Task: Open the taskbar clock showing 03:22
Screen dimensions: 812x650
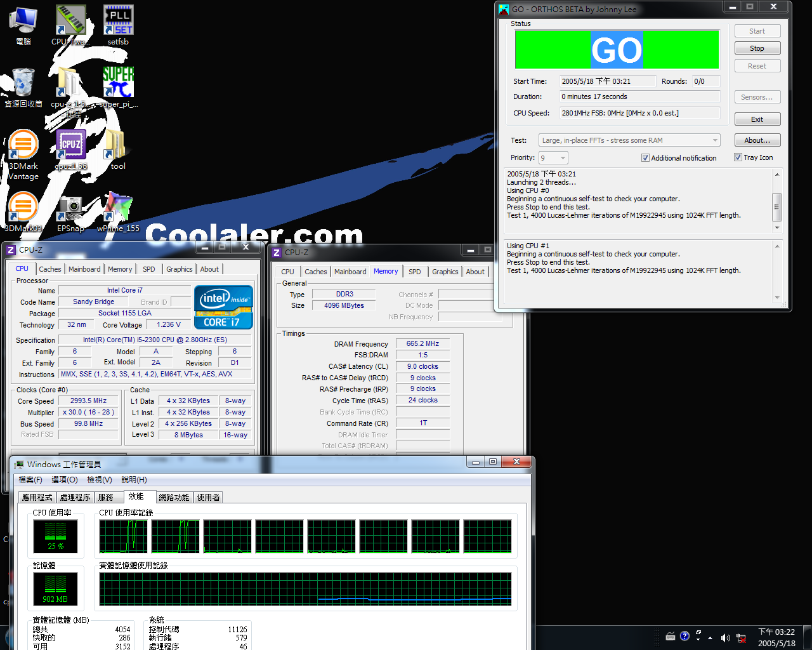Action: [x=776, y=637]
